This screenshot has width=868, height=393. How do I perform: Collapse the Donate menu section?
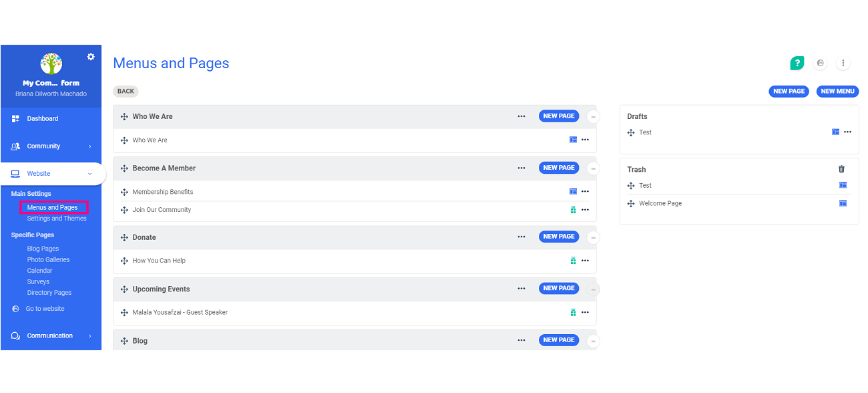[x=593, y=237]
